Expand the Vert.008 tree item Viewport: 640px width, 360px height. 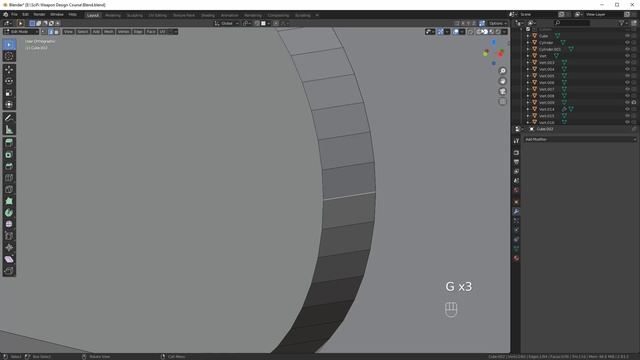click(528, 96)
